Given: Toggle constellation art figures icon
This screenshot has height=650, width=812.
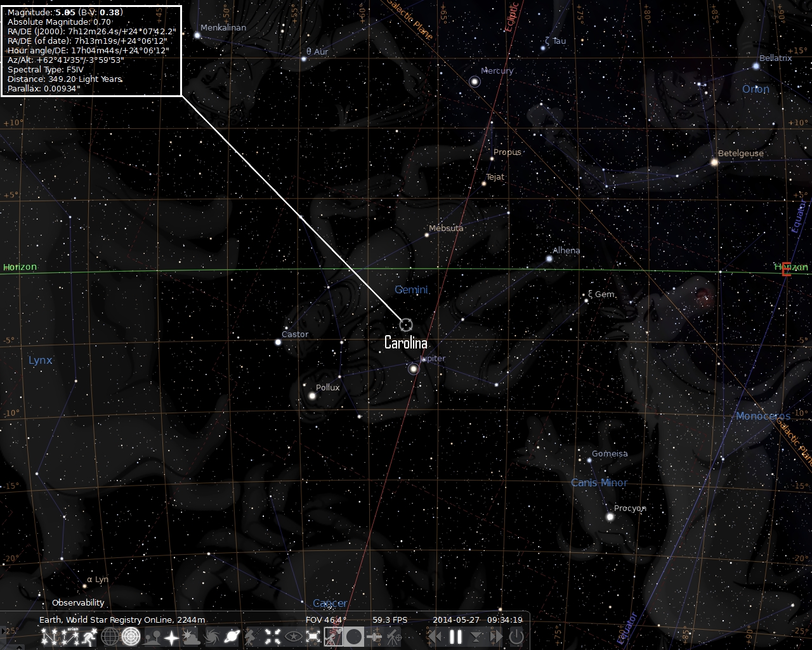Looking at the screenshot, I should pos(89,637).
